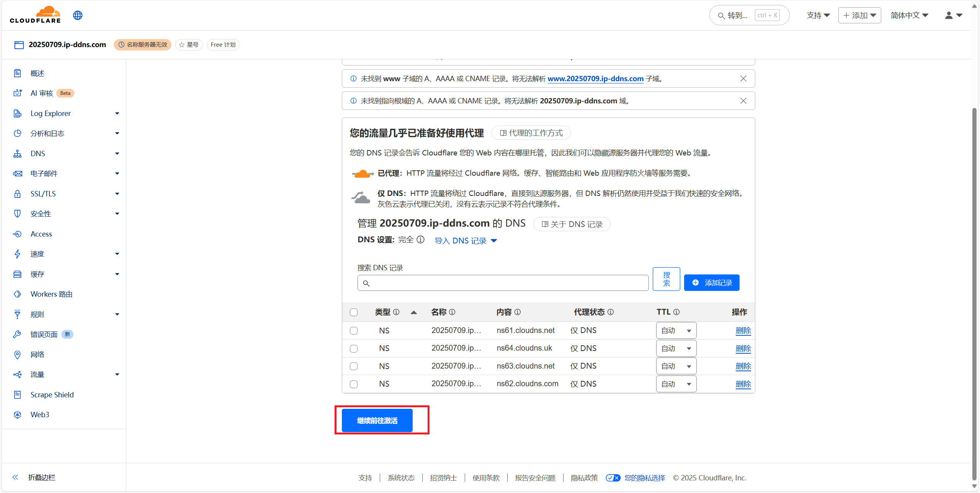This screenshot has width=980, height=493.
Task: Delete the ns61.cloudns.net record
Action: (743, 330)
